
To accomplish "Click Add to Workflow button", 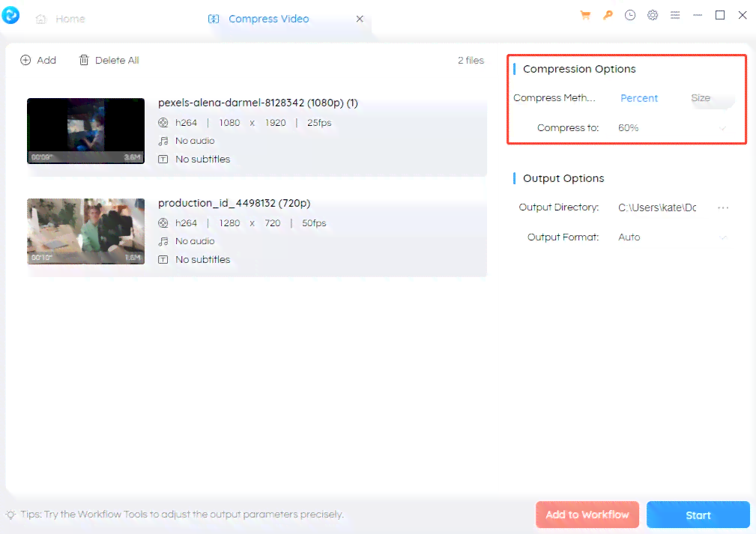I will (x=587, y=515).
